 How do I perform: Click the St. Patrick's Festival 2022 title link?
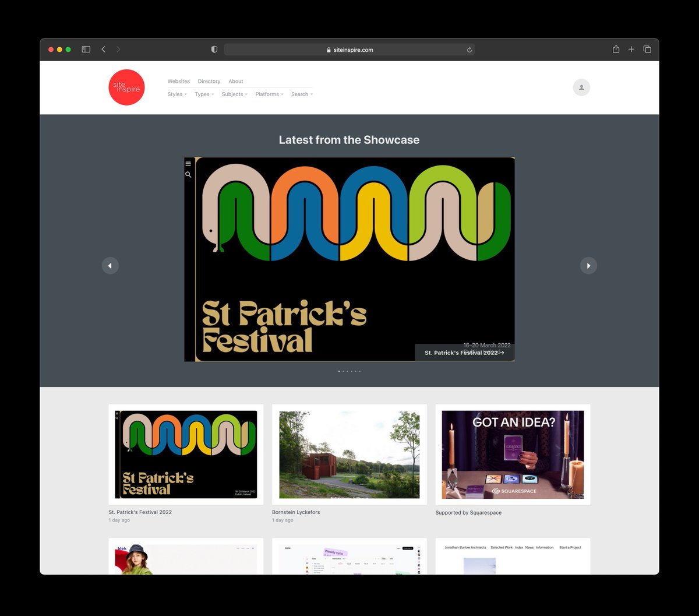point(140,512)
